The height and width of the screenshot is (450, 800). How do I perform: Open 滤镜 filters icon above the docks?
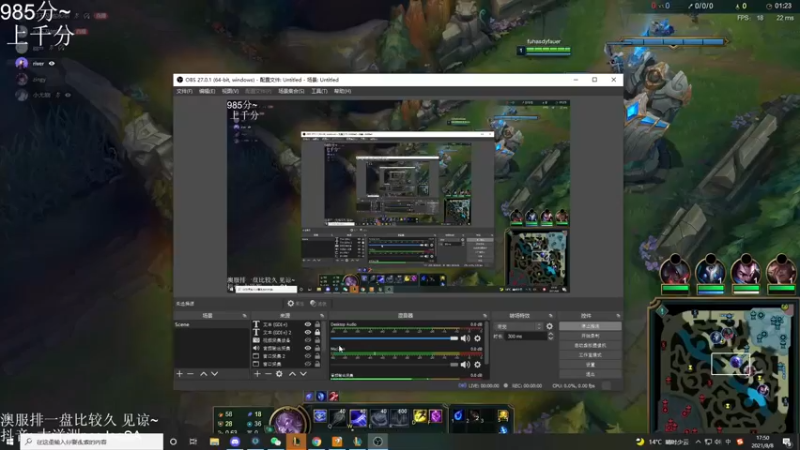click(318, 303)
